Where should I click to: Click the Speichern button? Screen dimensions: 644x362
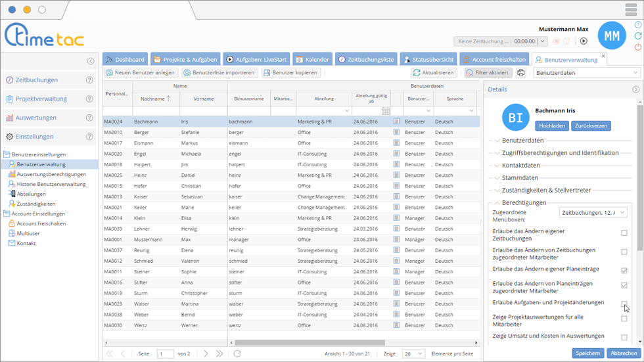(x=587, y=353)
